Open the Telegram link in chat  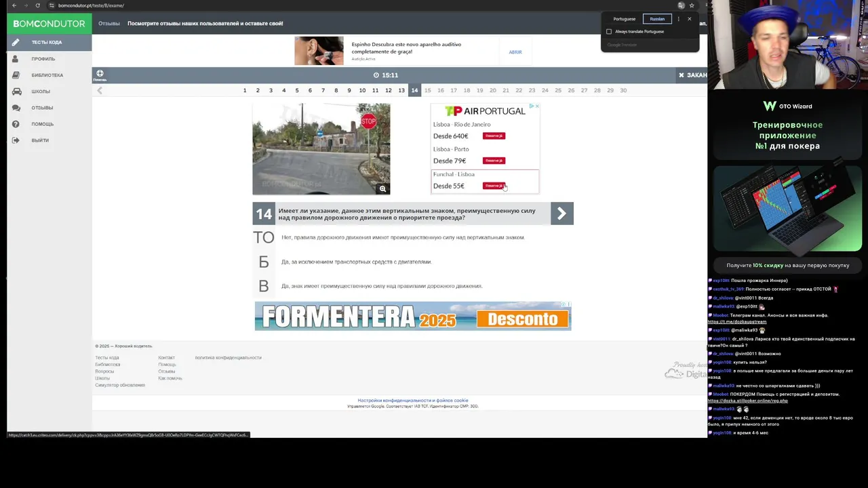737,322
